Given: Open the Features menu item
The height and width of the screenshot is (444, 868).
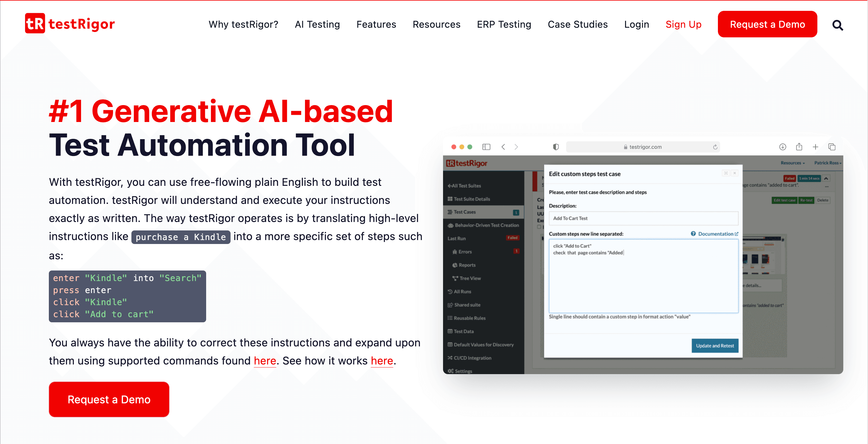Looking at the screenshot, I should [376, 24].
